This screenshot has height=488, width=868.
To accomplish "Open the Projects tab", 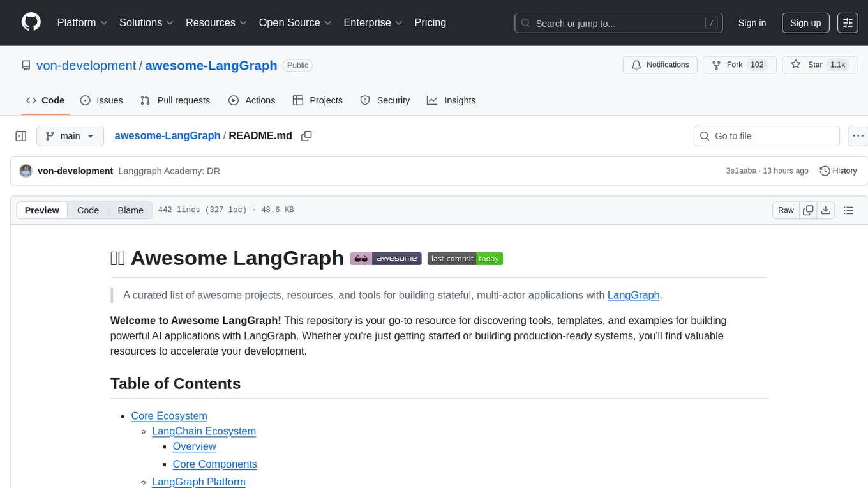I will pos(318,100).
